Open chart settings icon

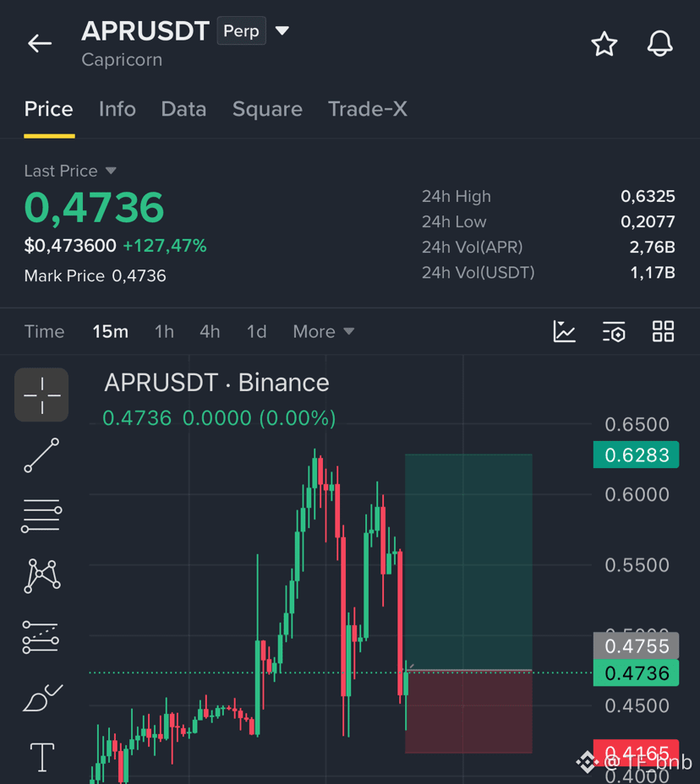pos(614,331)
